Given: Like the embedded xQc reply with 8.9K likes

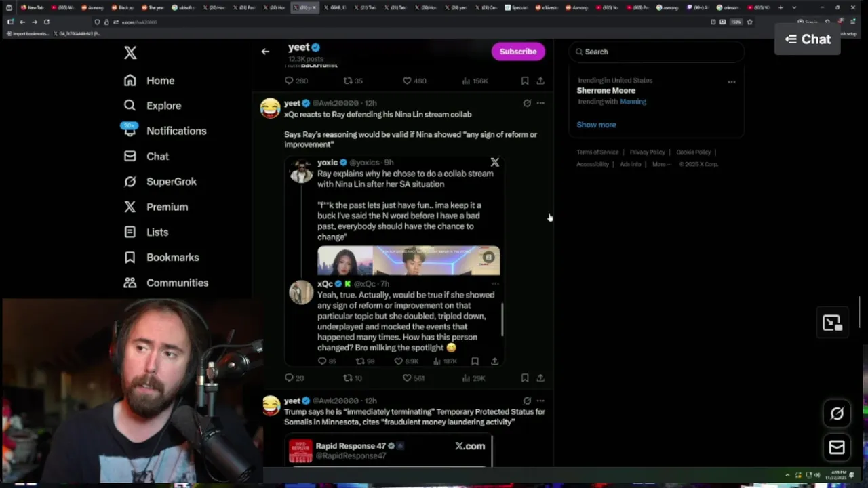Looking at the screenshot, I should point(407,361).
